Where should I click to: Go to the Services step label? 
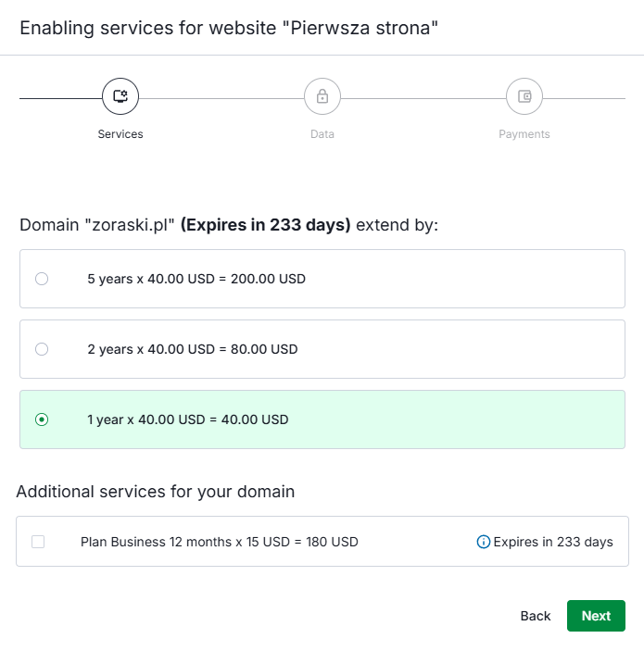120,134
